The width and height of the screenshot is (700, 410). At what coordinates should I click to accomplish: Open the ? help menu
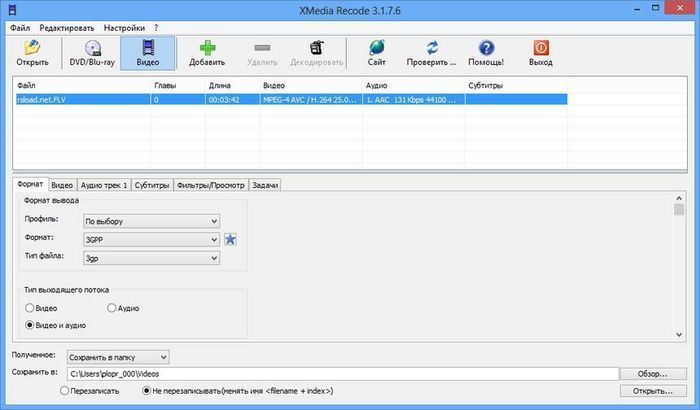tap(156, 28)
